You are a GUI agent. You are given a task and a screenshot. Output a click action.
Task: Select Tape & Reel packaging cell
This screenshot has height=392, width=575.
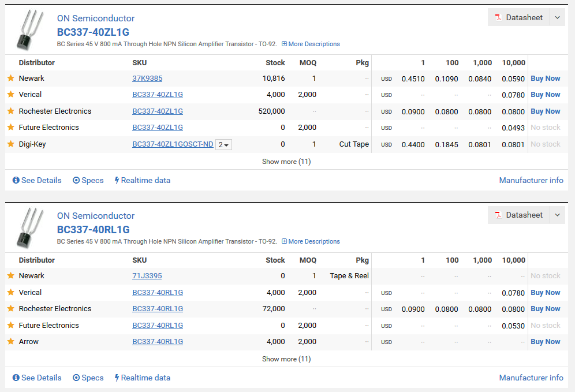pyautogui.click(x=349, y=275)
